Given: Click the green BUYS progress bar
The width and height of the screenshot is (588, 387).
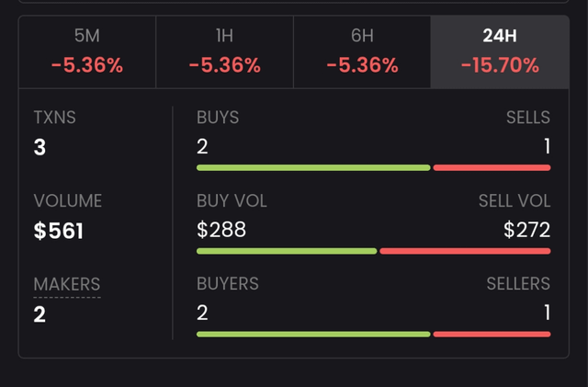Looking at the screenshot, I should pos(312,167).
